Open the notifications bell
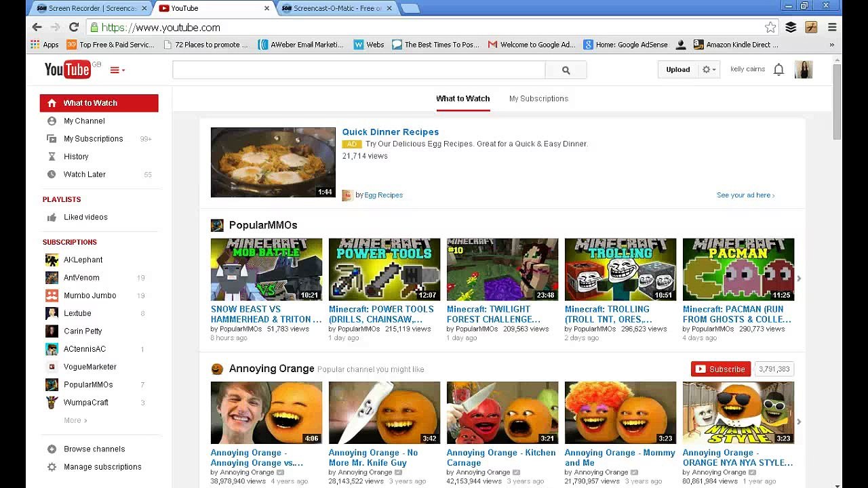Viewport: 868px width, 488px height. tap(778, 69)
